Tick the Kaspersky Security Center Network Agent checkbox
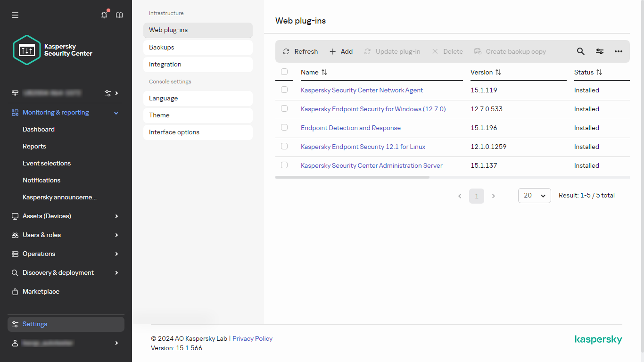Screen dimensions: 644x362 284,90
